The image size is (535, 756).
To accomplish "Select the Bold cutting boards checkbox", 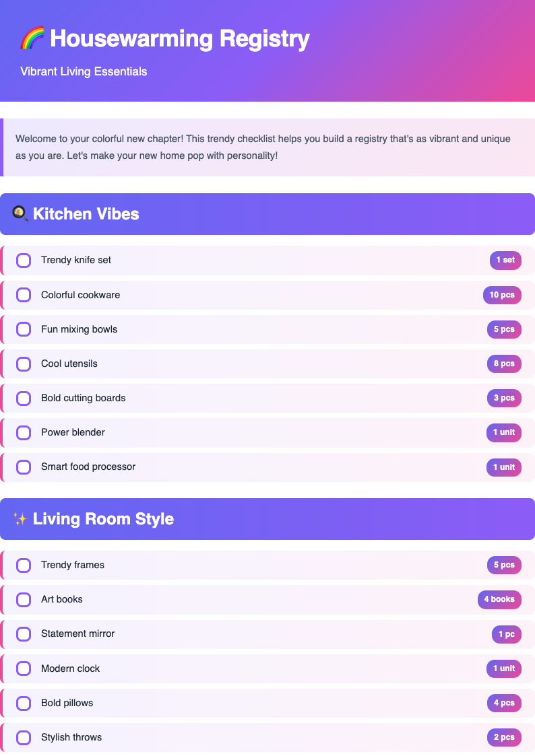I will click(x=24, y=398).
